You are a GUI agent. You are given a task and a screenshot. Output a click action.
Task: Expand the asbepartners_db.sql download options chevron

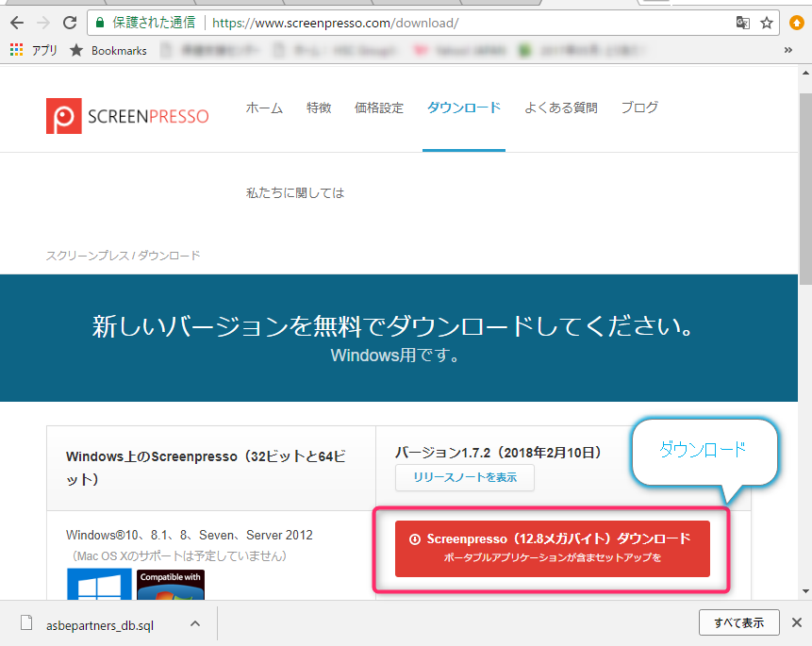point(195,623)
